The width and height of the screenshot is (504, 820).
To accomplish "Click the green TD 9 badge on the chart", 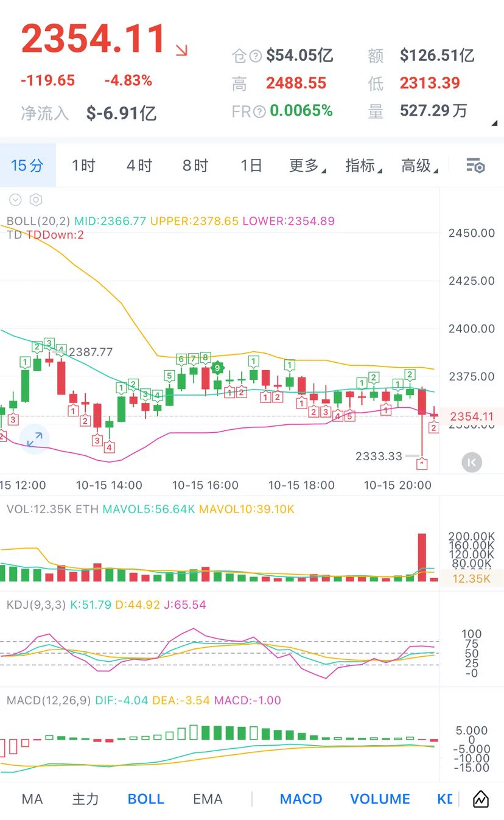I will click(217, 368).
